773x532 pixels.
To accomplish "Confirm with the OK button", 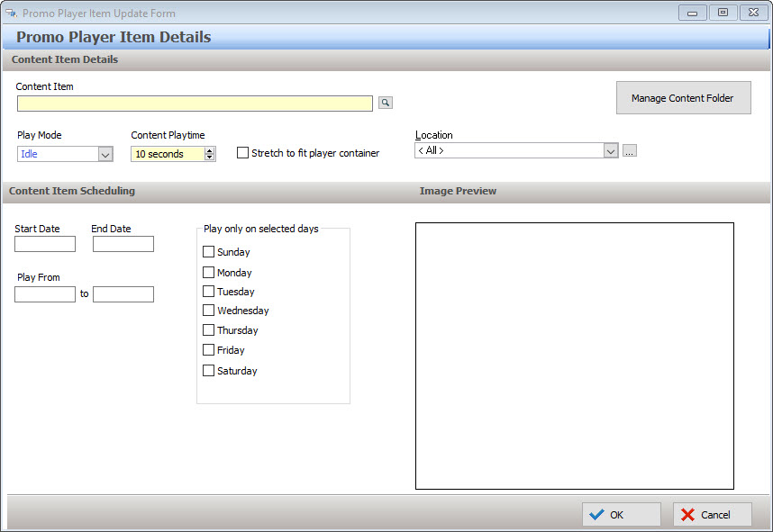I will (x=621, y=515).
